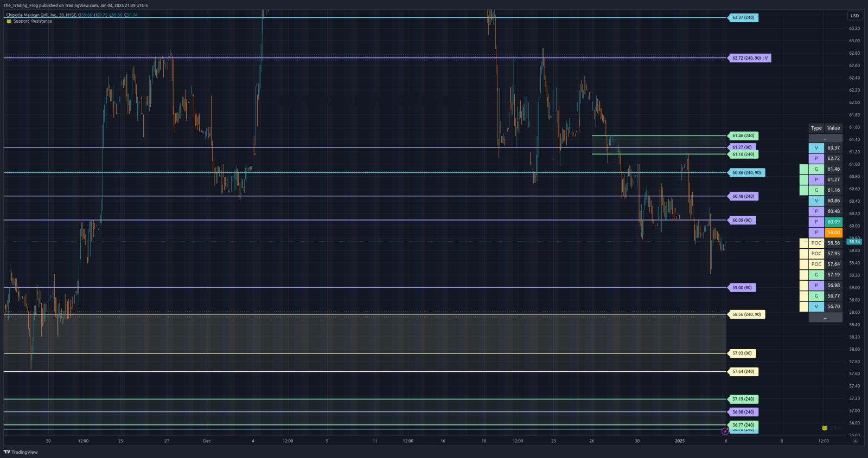Click the 60.86 value cell in table

point(833,201)
